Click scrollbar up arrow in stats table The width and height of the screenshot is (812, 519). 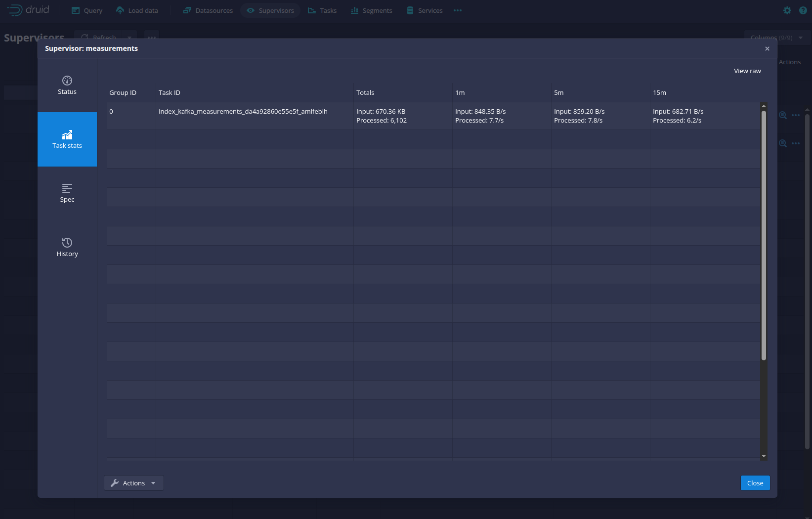tap(764, 106)
